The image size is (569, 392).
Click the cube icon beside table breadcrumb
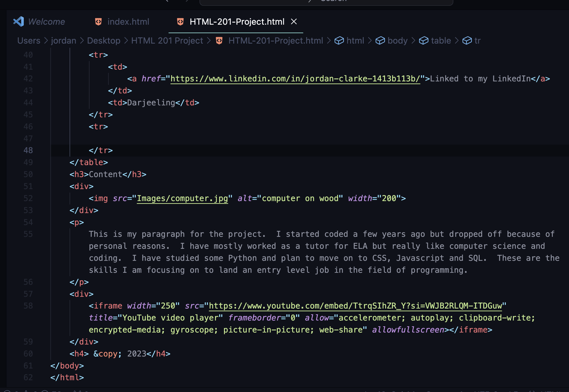click(x=424, y=41)
